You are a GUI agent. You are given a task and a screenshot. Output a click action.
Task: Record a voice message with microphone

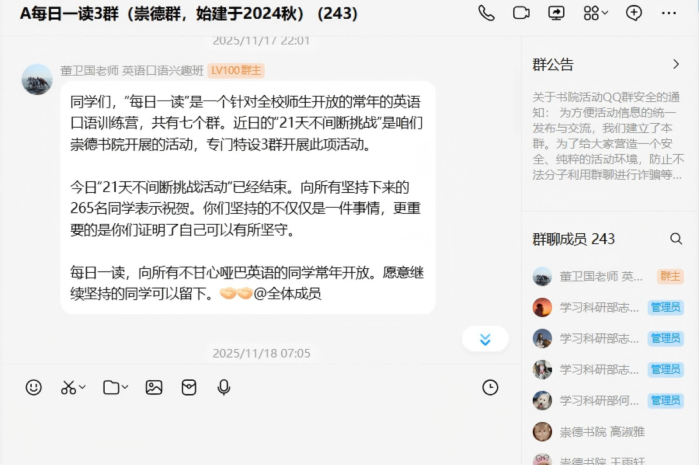click(224, 387)
